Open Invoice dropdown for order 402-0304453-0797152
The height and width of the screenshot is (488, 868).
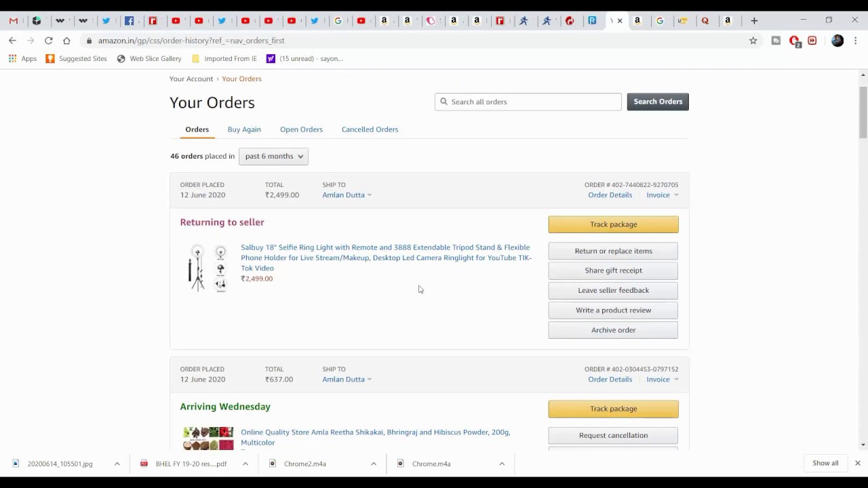tap(662, 380)
